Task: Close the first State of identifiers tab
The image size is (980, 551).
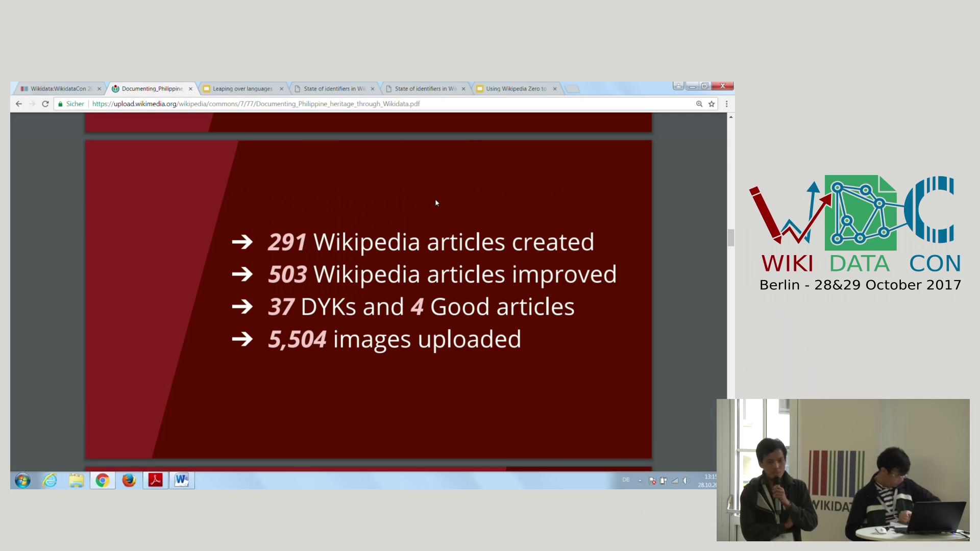Action: click(373, 89)
